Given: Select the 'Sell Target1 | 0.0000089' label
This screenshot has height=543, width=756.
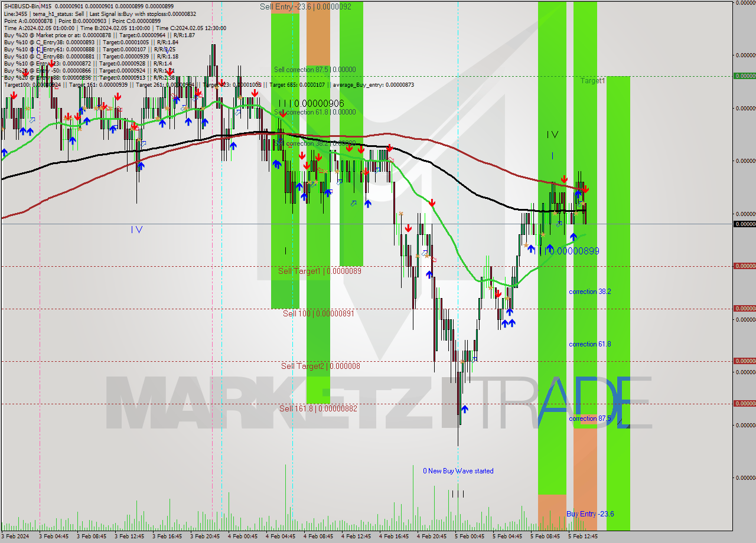Looking at the screenshot, I should click(320, 271).
